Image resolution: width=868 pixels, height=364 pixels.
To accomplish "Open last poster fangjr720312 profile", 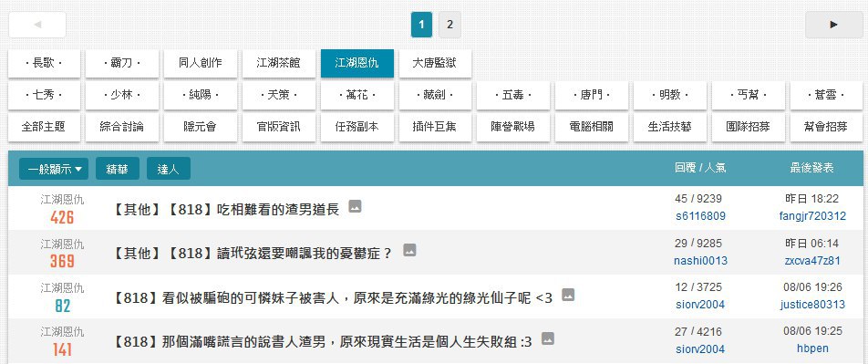I will click(812, 216).
